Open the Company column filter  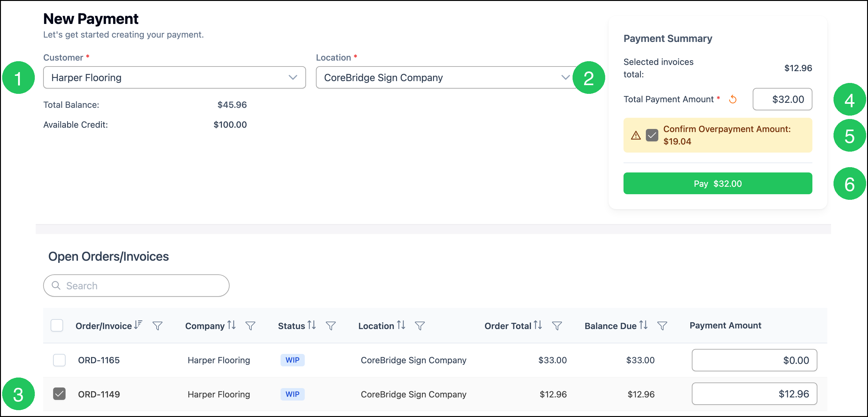click(250, 326)
